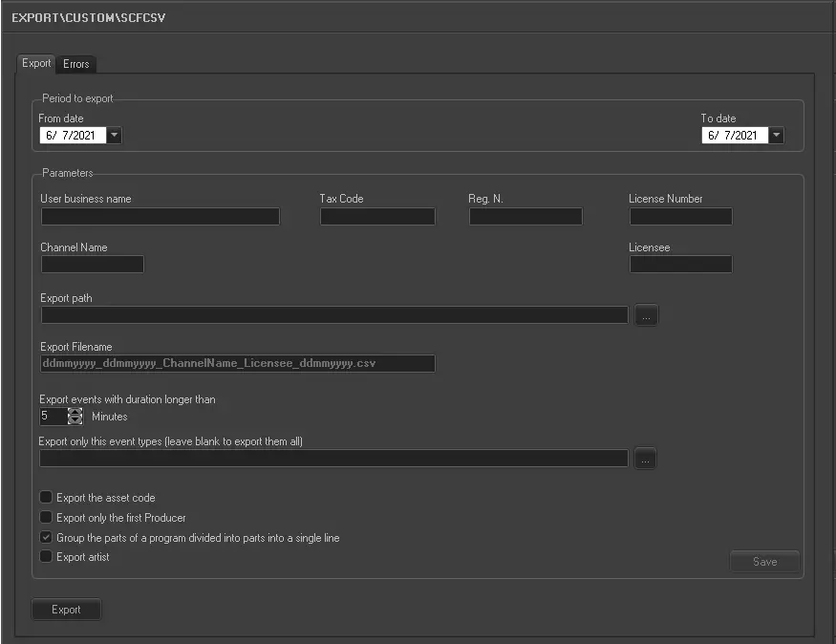
Task: Open the event types browse button
Action: point(646,460)
